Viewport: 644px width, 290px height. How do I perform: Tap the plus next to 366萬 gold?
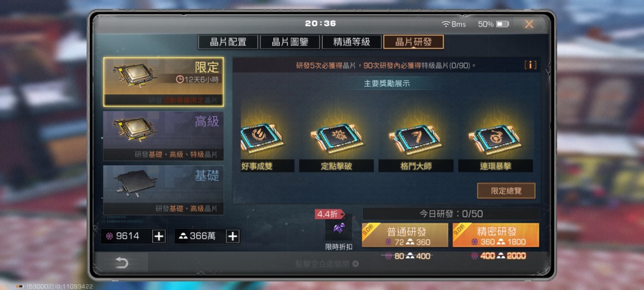point(233,236)
